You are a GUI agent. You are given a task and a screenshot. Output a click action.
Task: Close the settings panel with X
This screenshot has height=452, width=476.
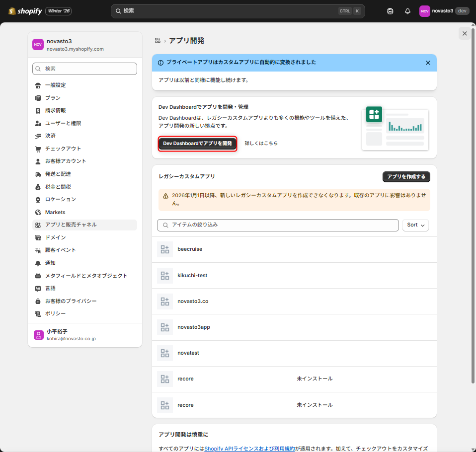pos(465,33)
